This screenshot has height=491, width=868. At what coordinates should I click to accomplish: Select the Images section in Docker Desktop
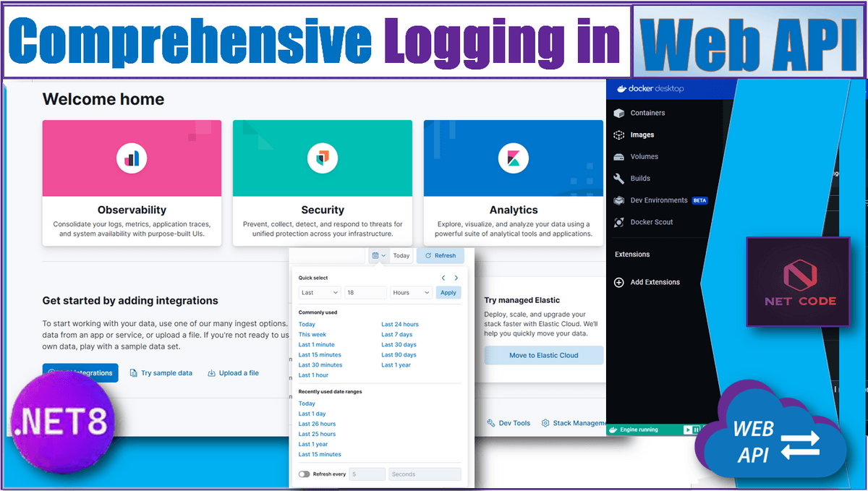point(642,135)
